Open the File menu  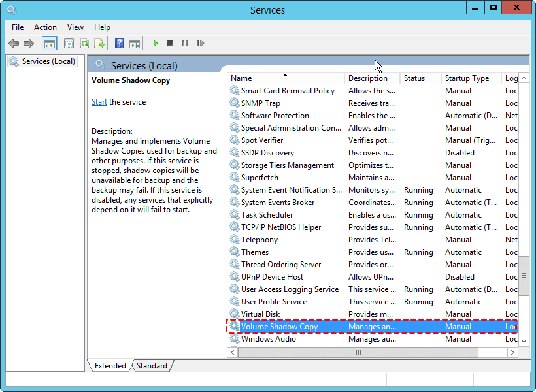point(18,27)
